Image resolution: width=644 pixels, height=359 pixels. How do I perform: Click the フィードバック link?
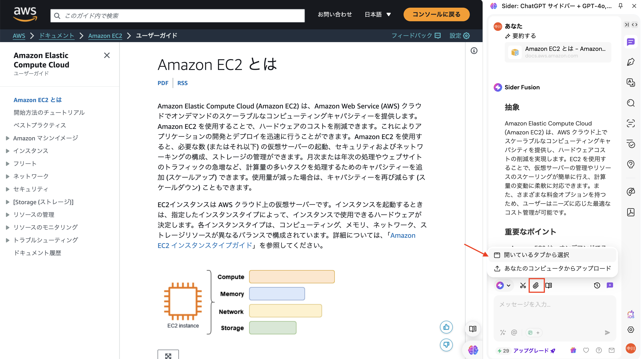(x=416, y=36)
